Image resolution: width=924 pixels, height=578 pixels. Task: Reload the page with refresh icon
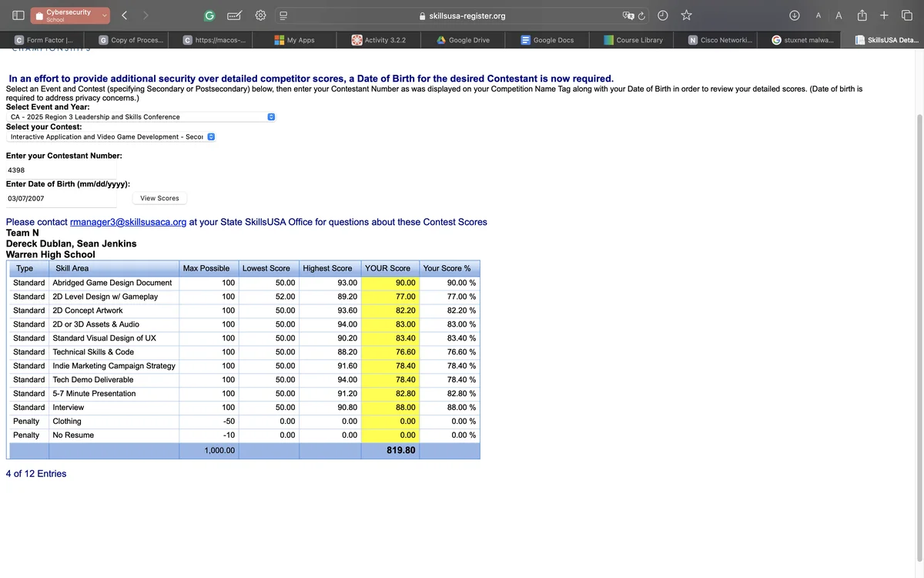click(x=641, y=15)
